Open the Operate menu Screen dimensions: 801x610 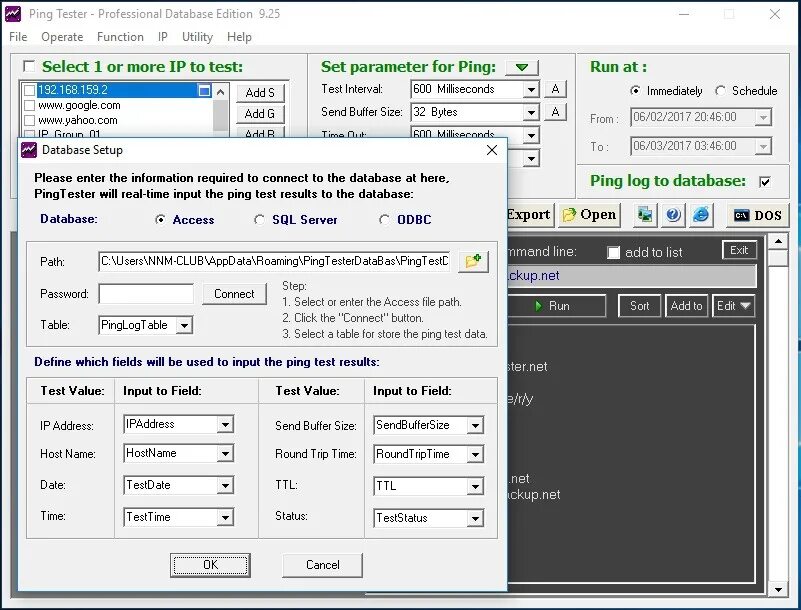62,37
